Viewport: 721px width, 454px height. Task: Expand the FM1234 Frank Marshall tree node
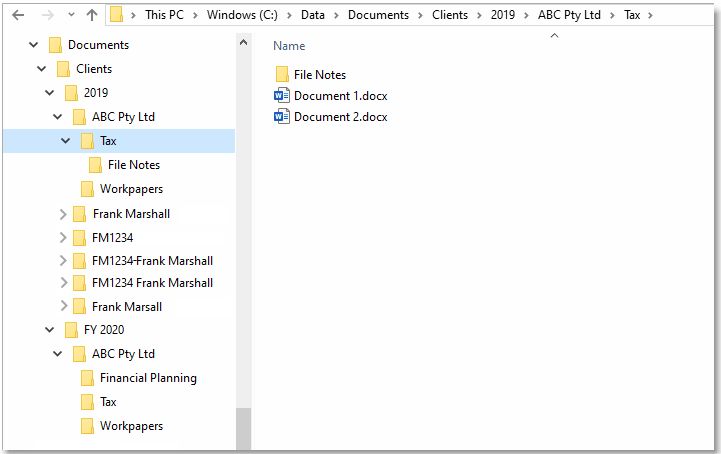click(63, 282)
